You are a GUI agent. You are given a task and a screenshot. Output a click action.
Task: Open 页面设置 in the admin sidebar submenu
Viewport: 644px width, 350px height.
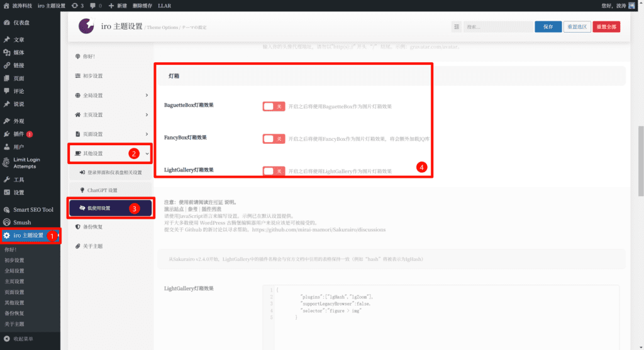tap(14, 292)
